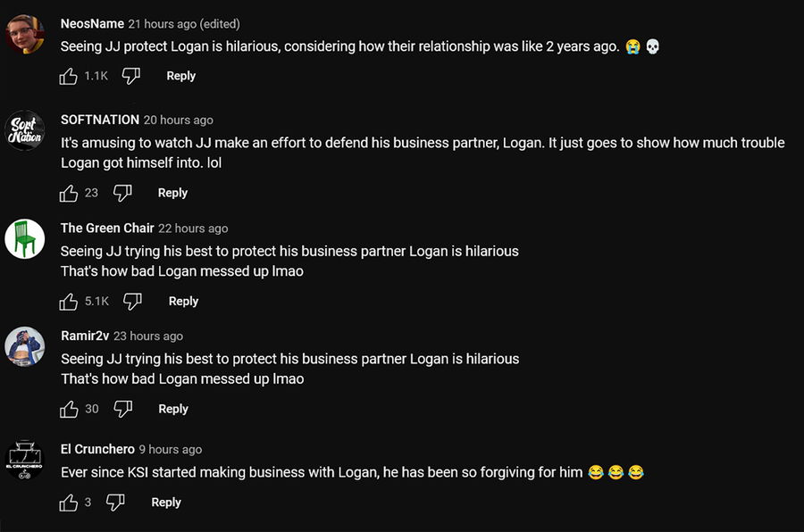Reply to NeosName's comment
Image resolution: width=804 pixels, height=532 pixels.
[x=180, y=77]
